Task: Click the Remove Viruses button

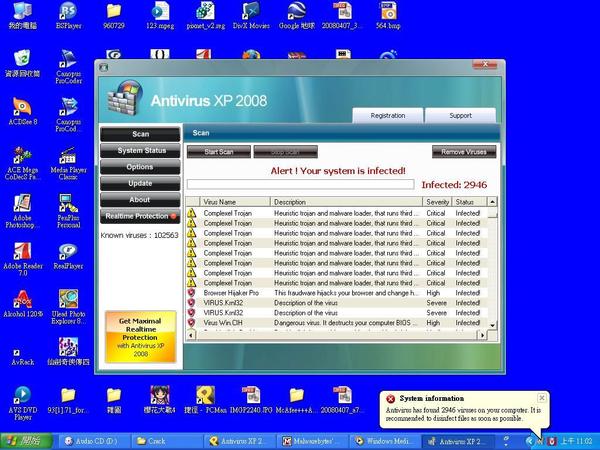Action: (464, 152)
